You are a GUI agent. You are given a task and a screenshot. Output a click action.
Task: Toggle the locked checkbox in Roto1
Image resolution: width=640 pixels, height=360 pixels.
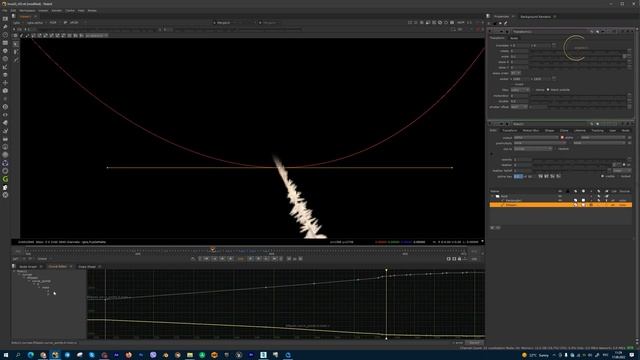(x=618, y=176)
